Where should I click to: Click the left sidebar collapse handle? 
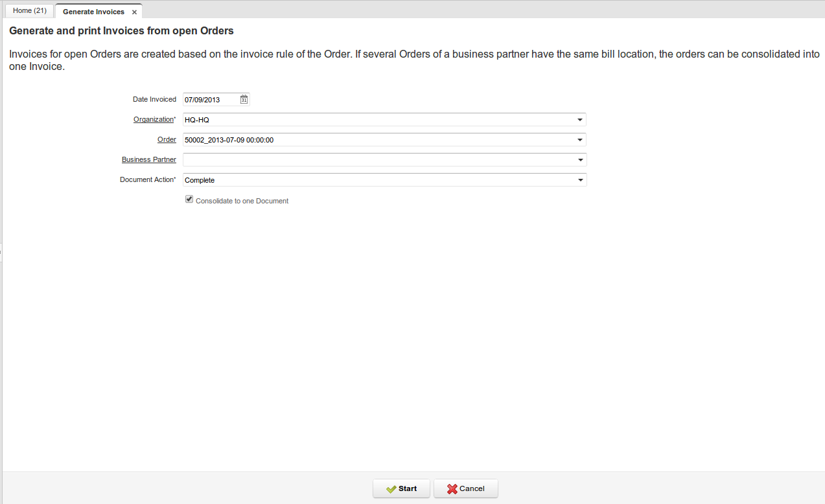pos(2,252)
